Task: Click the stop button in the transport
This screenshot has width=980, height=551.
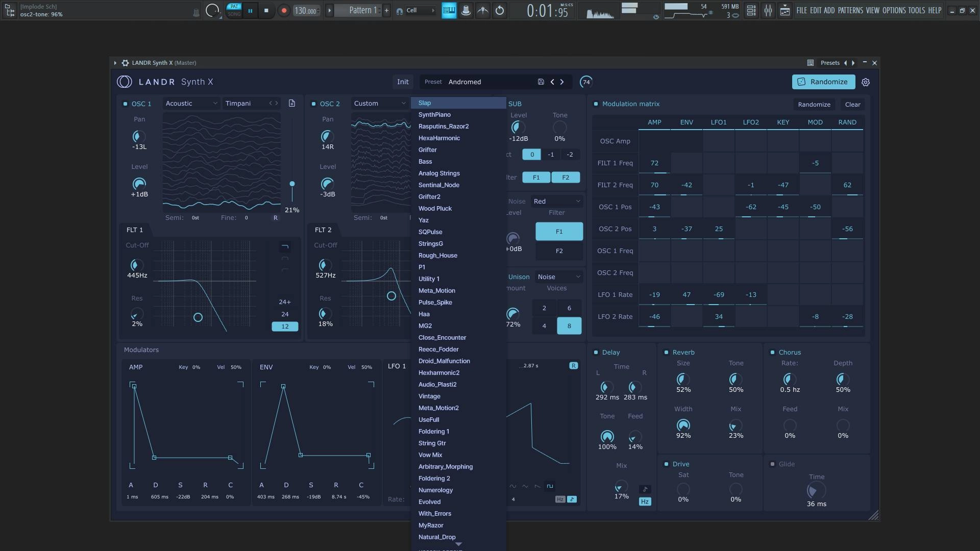Action: pyautogui.click(x=266, y=10)
